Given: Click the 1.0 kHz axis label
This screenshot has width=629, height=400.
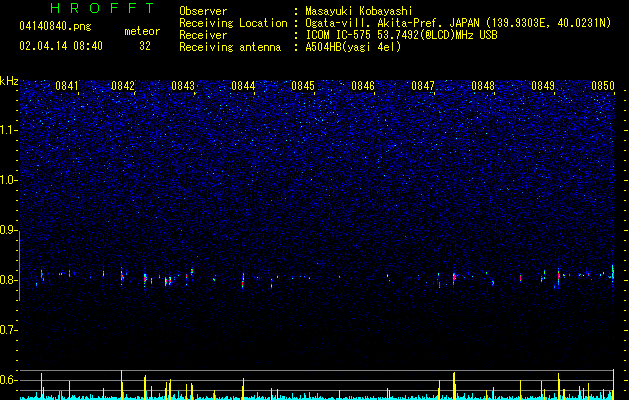Looking at the screenshot, I should [8, 180].
